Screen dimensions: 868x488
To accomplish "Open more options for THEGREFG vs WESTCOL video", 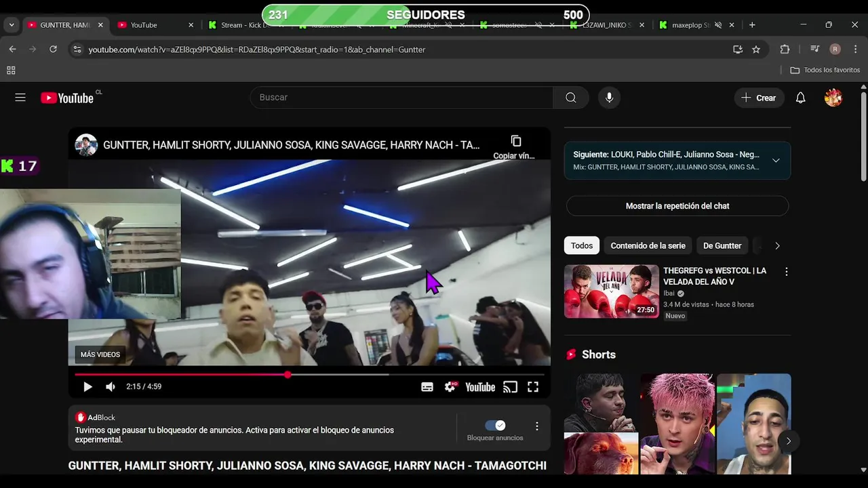I will (786, 272).
